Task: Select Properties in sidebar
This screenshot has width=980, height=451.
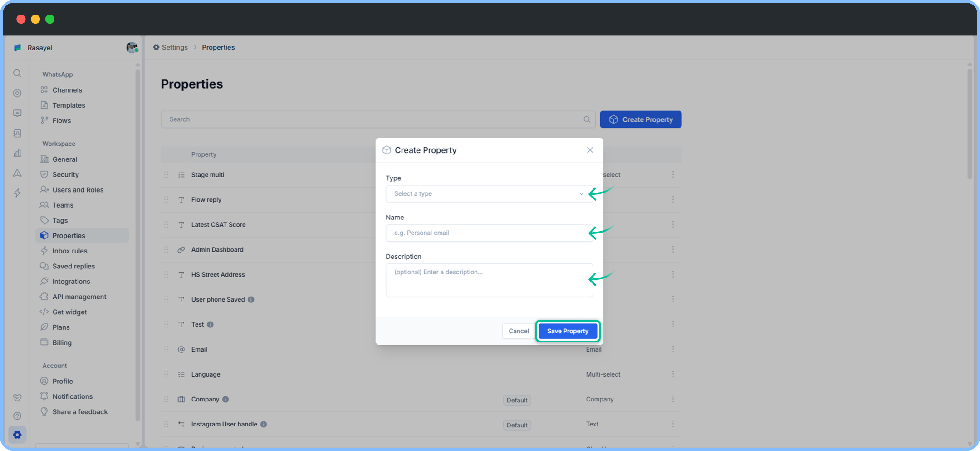Action: click(x=82, y=235)
